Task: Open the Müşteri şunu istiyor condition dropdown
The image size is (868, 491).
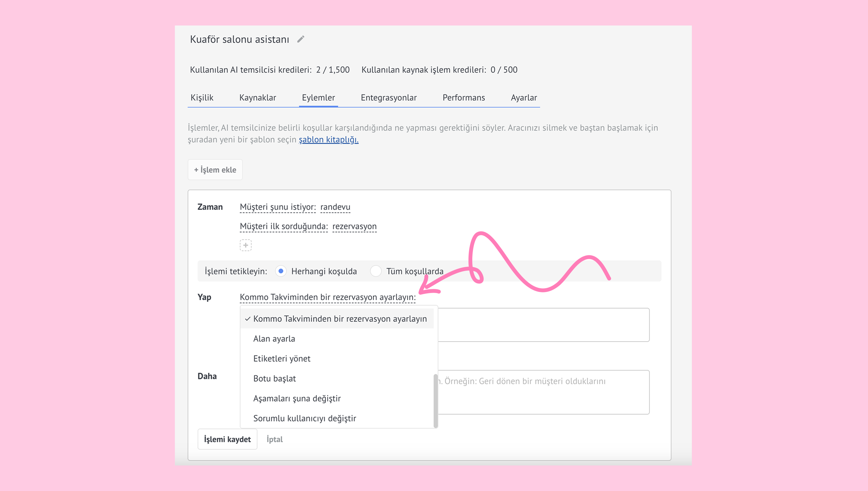Action: (277, 207)
